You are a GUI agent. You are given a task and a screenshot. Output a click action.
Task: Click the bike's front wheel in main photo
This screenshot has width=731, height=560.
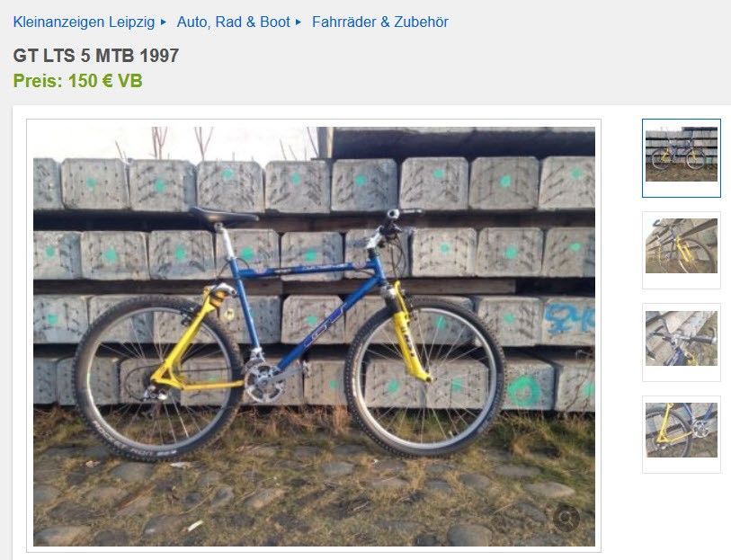[425, 378]
